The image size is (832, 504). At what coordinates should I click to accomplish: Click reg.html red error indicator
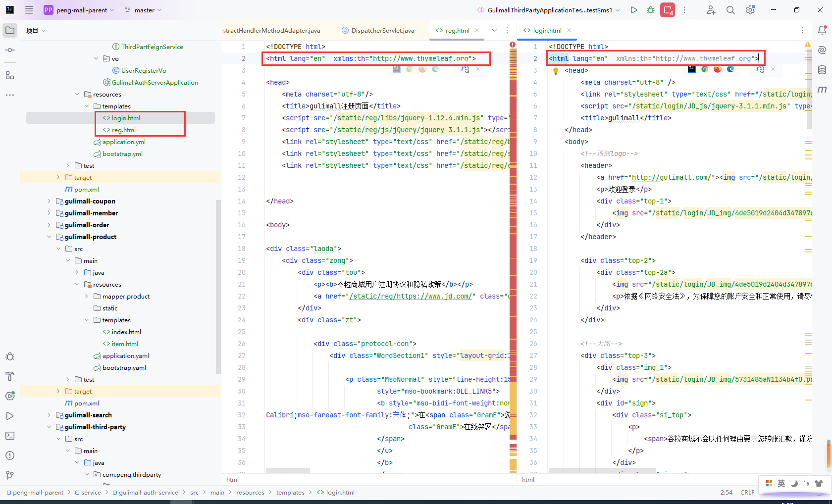tap(513, 45)
